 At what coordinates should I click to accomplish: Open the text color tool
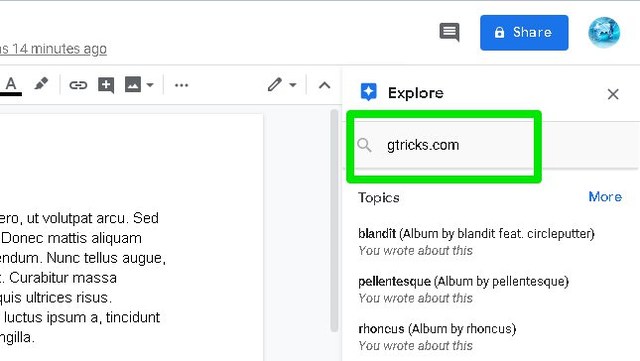click(x=11, y=85)
